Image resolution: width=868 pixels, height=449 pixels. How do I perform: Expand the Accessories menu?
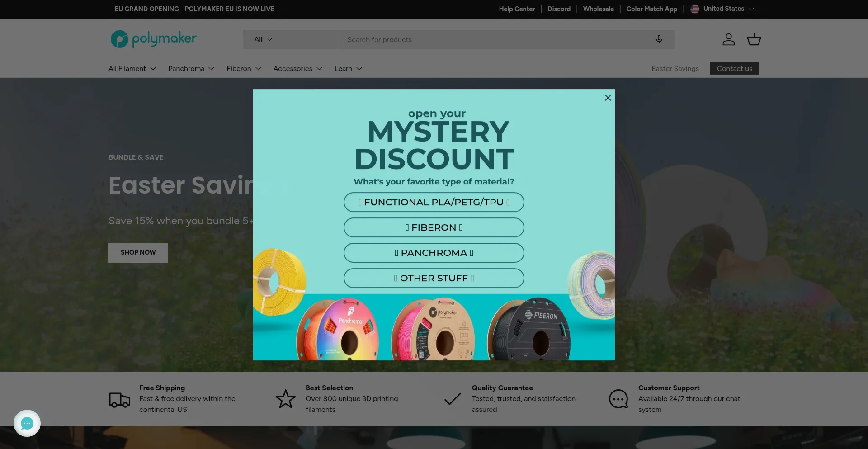pyautogui.click(x=297, y=69)
